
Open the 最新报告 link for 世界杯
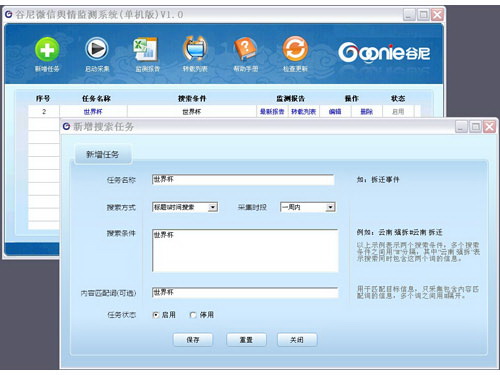(272, 112)
